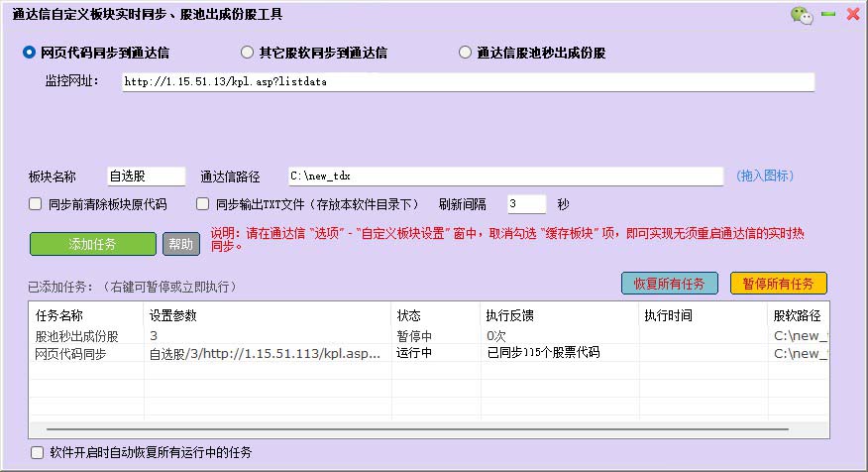The image size is (868, 472).
Task: Click 恢复所有任务 button
Action: point(670,283)
